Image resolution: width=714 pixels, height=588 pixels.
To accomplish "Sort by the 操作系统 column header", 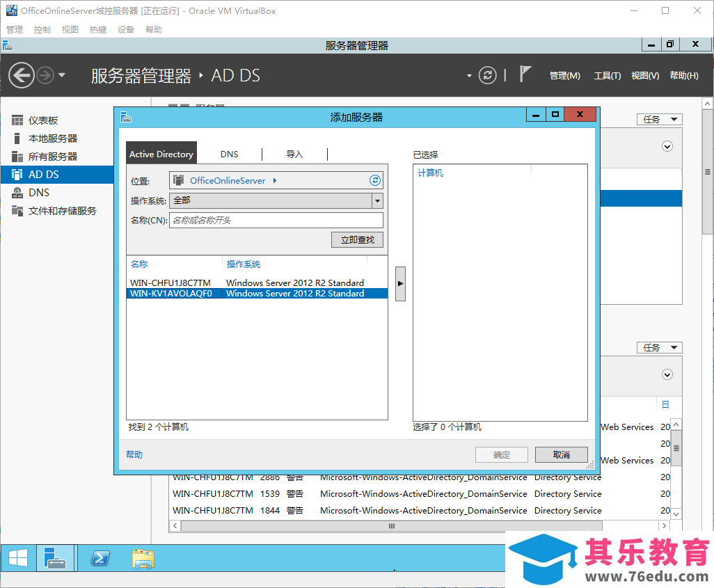I will coord(243,264).
